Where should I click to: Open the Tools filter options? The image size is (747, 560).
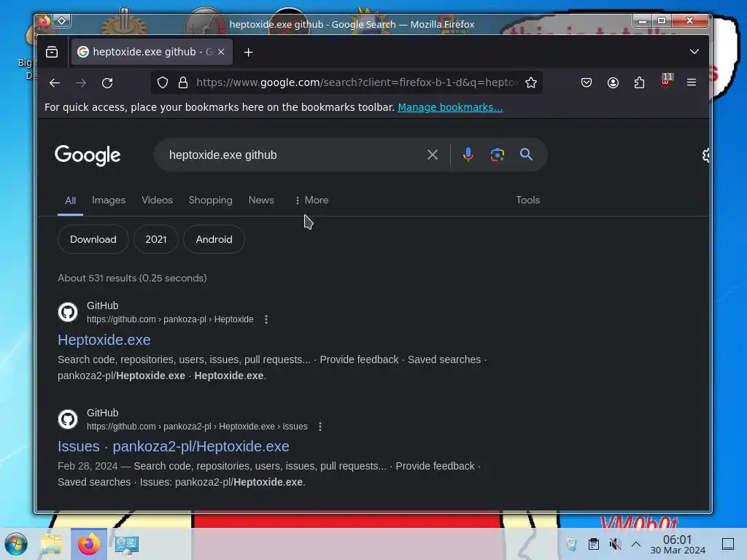(528, 201)
